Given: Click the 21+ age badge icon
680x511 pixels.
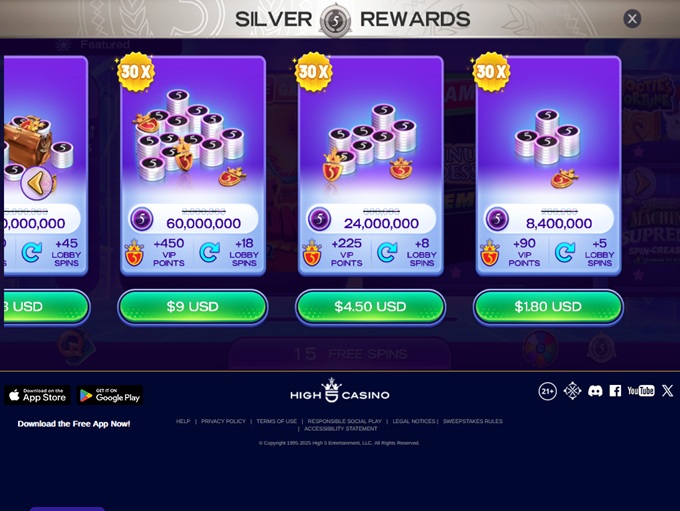Looking at the screenshot, I should pos(547,391).
